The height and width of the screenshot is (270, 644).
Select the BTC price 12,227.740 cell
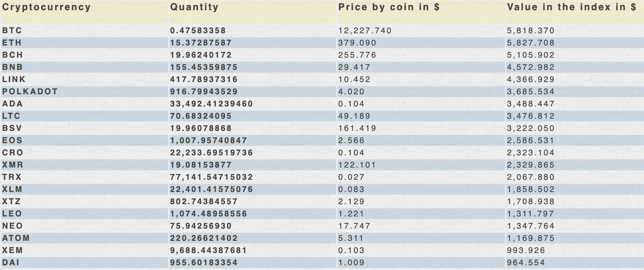[x=365, y=31]
